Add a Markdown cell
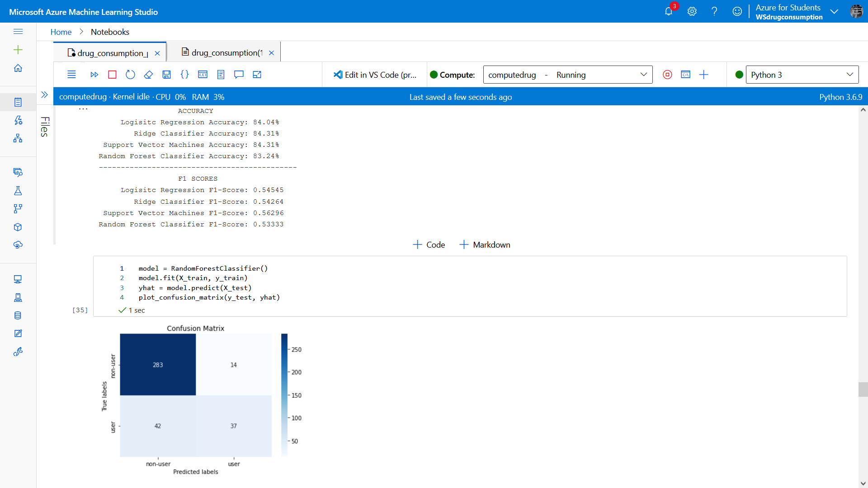868x488 pixels. point(485,244)
